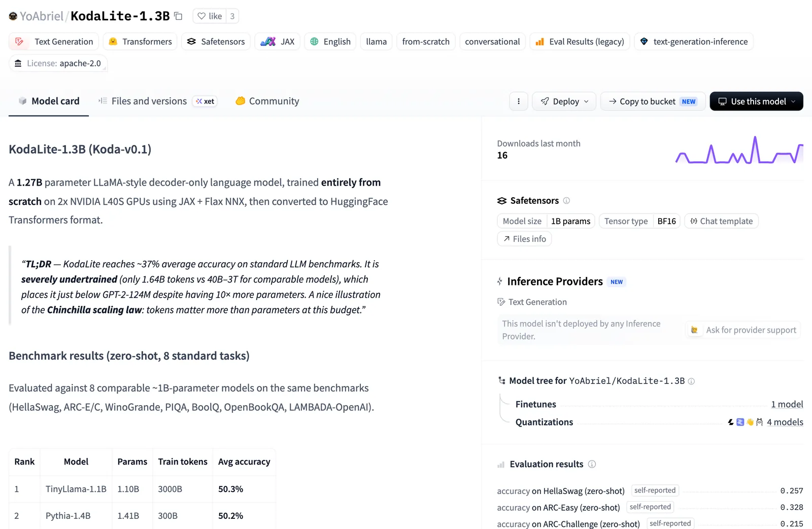812x529 pixels.
Task: Click self-reported badge for HellaSwag
Action: [x=655, y=490]
